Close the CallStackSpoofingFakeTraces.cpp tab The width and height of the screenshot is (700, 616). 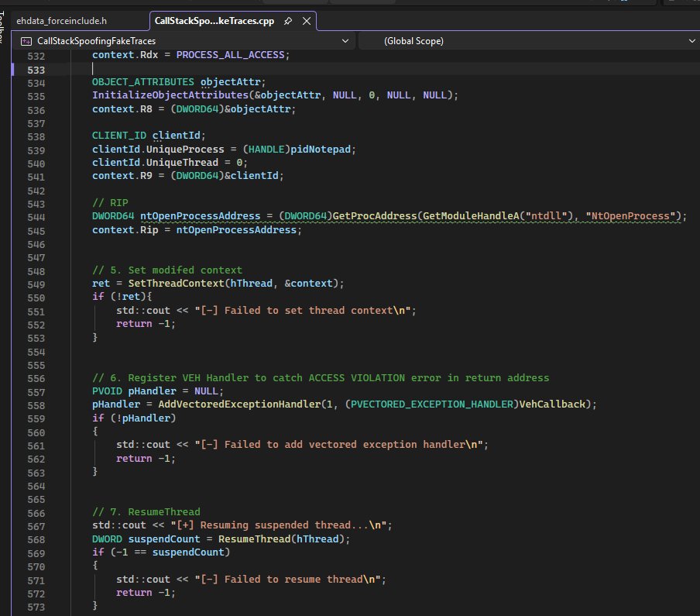(x=307, y=21)
